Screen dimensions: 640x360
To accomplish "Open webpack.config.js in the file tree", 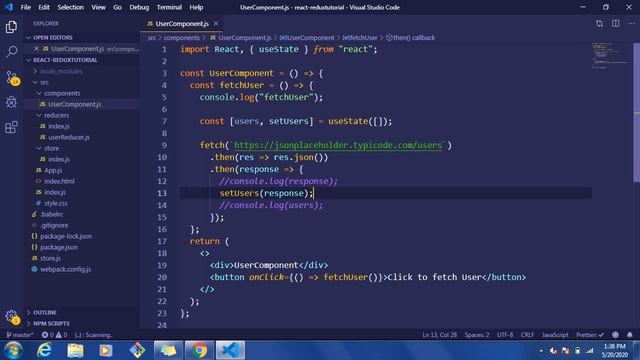I will coord(65,269).
